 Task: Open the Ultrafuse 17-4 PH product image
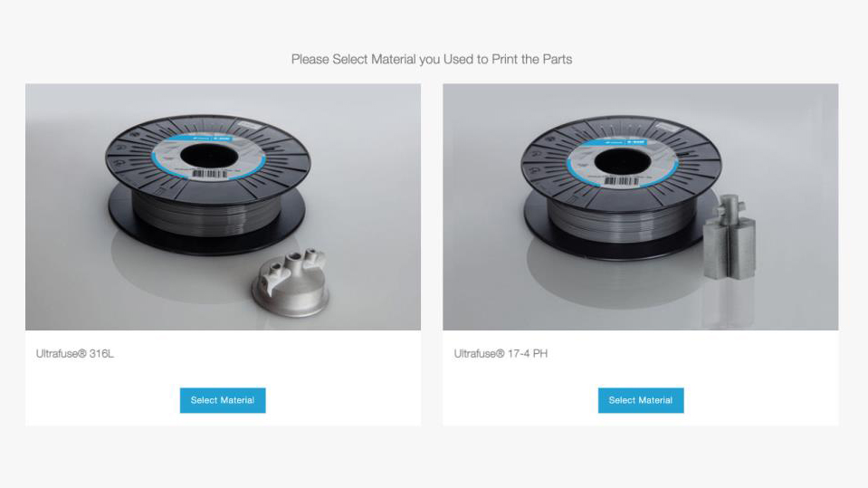[x=641, y=206]
